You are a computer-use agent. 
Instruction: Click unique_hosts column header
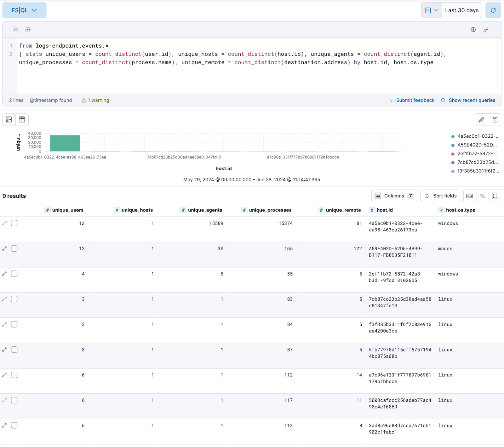pos(137,210)
